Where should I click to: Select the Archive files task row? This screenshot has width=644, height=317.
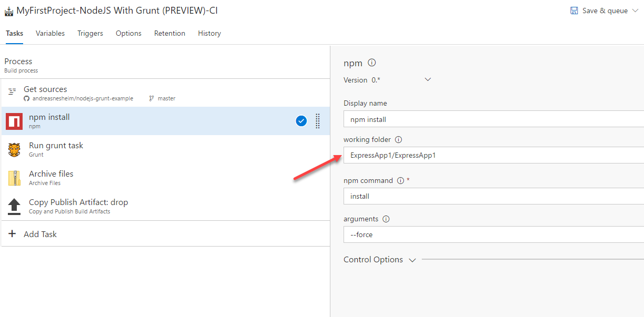pos(165,178)
